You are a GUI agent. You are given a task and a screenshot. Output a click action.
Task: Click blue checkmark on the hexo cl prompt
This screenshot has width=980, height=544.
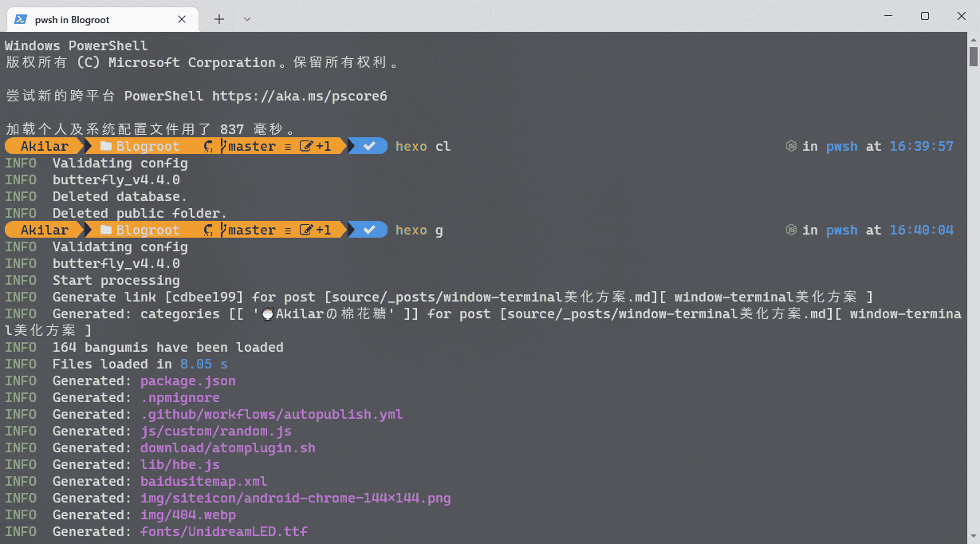click(x=369, y=147)
